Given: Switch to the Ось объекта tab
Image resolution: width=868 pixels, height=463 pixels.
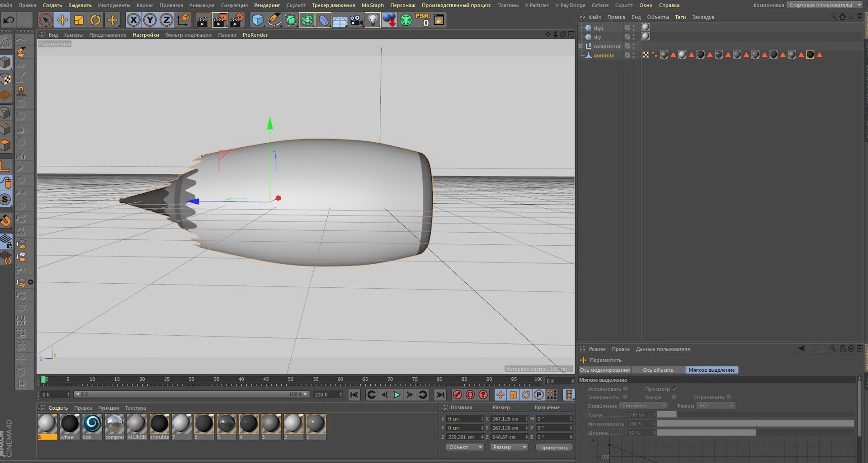Looking at the screenshot, I should click(658, 370).
